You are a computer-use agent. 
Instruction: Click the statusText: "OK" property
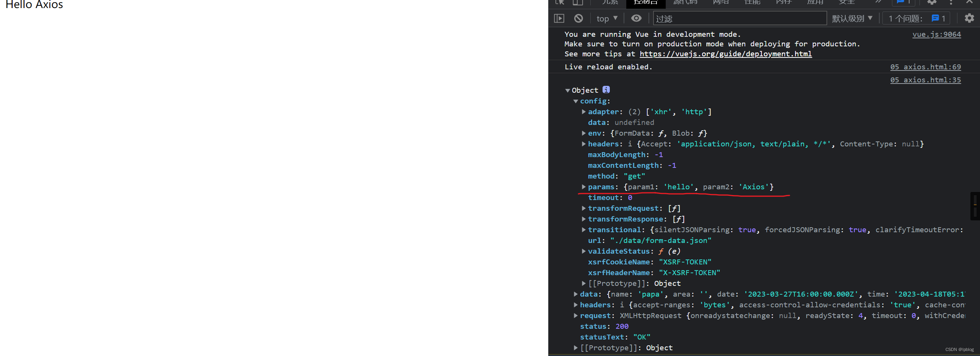pyautogui.click(x=615, y=337)
